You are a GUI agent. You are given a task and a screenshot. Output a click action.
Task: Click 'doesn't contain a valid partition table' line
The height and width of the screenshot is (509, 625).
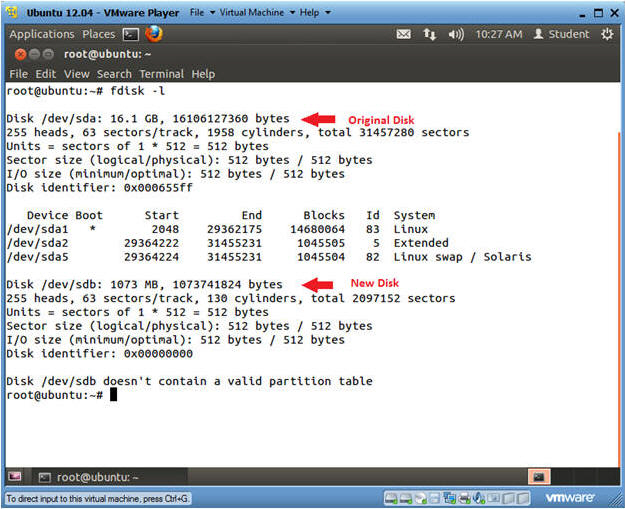(189, 381)
